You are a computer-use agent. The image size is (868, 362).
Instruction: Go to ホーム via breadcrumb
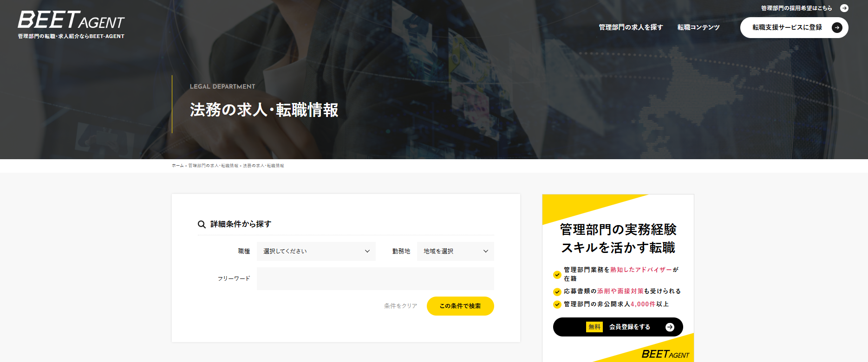point(177,166)
